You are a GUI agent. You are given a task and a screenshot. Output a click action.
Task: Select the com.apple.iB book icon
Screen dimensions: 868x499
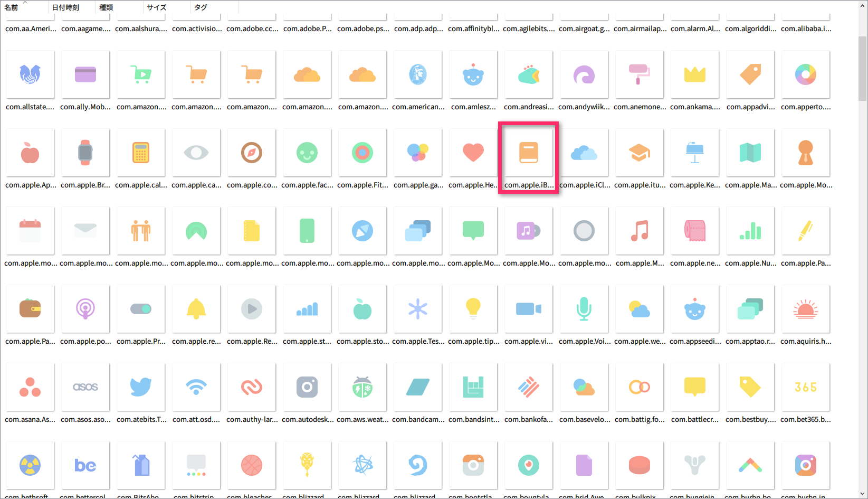coord(528,153)
